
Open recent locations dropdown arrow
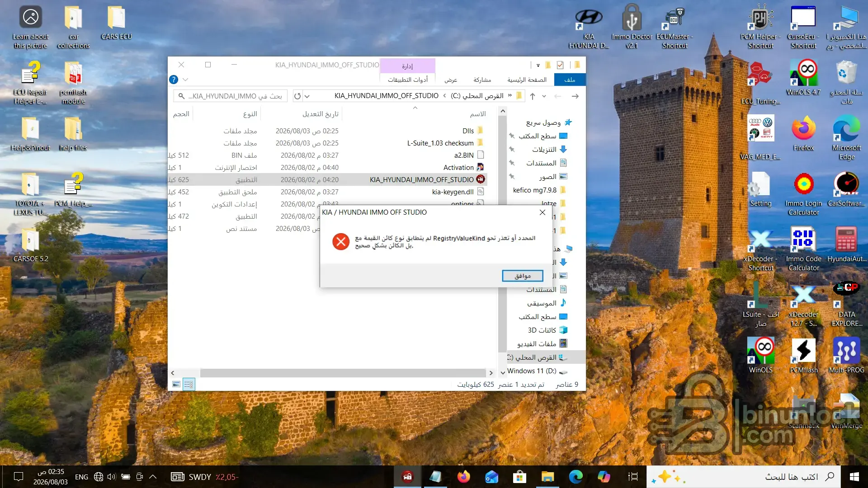tap(544, 96)
